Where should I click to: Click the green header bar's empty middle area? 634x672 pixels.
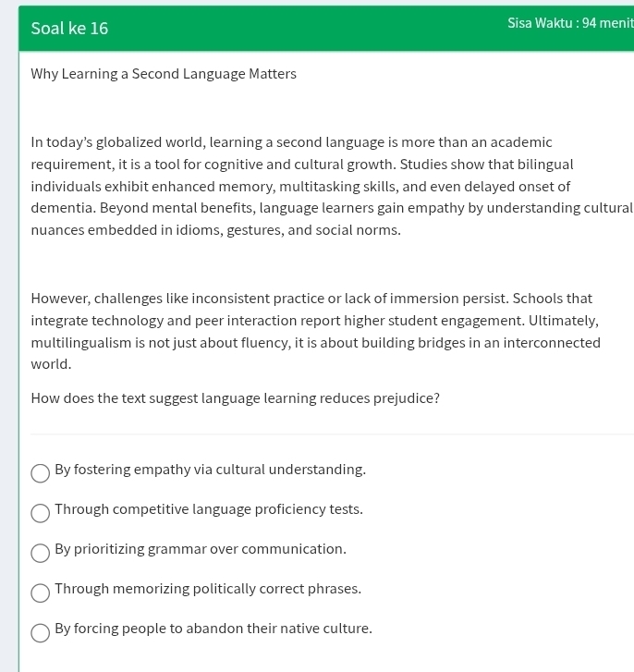coord(305,29)
